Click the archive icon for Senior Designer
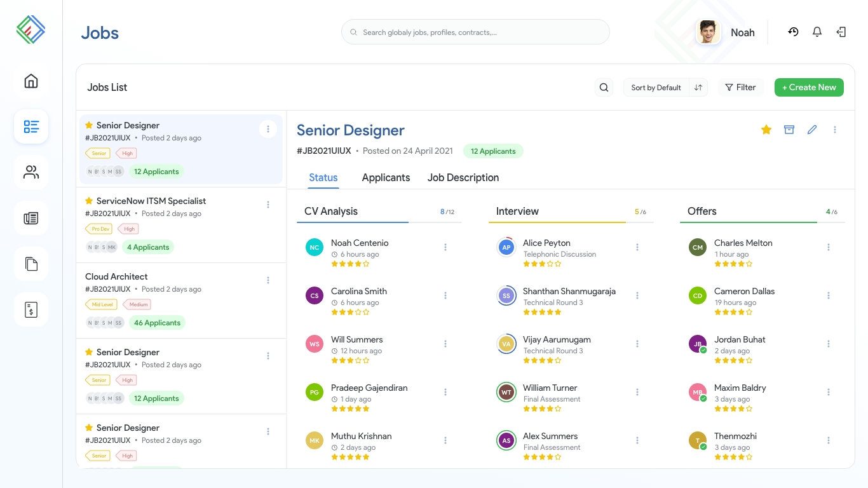This screenshot has width=868, height=488. tap(789, 130)
